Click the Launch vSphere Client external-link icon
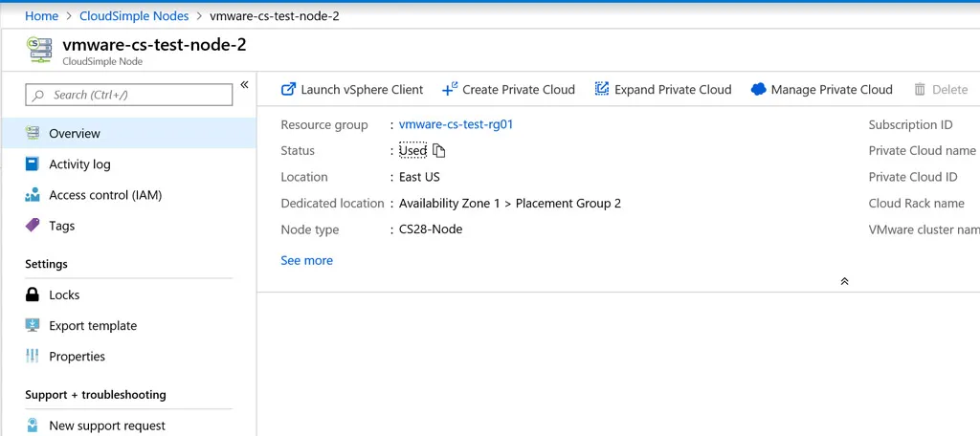Image resolution: width=980 pixels, height=436 pixels. pos(288,89)
